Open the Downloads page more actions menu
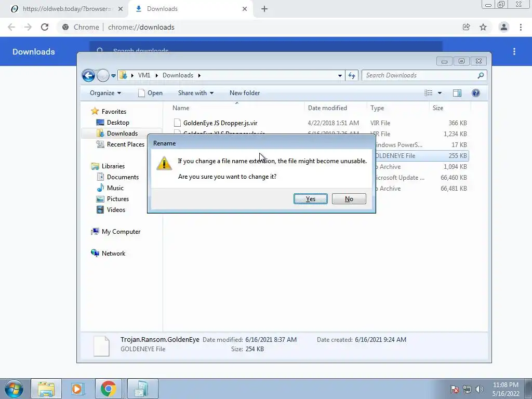532x399 pixels. coord(514,51)
